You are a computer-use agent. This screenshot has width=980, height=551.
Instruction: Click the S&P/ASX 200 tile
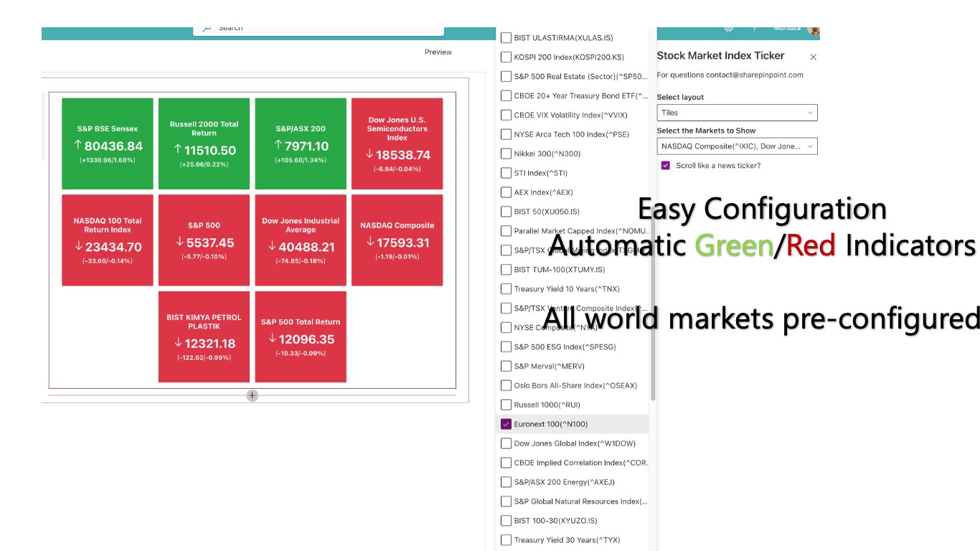point(301,143)
